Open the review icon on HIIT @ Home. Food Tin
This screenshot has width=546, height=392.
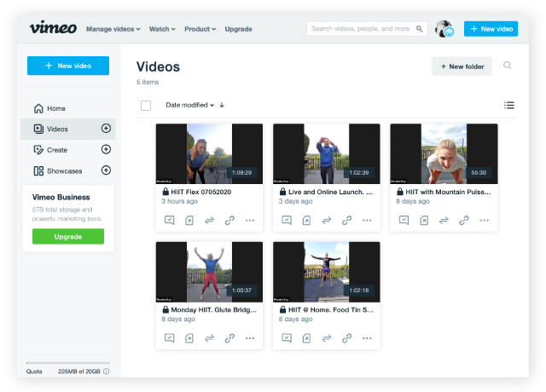(287, 338)
